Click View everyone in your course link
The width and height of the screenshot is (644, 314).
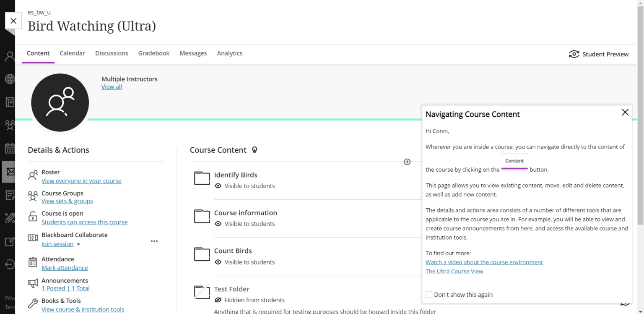coord(81,181)
